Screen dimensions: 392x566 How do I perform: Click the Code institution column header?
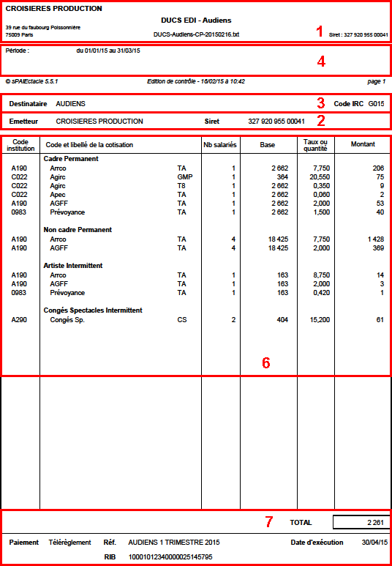pyautogui.click(x=21, y=145)
